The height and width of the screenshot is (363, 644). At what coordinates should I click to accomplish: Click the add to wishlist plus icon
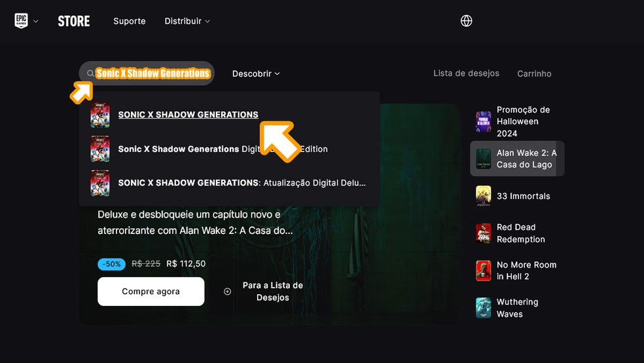point(227,292)
